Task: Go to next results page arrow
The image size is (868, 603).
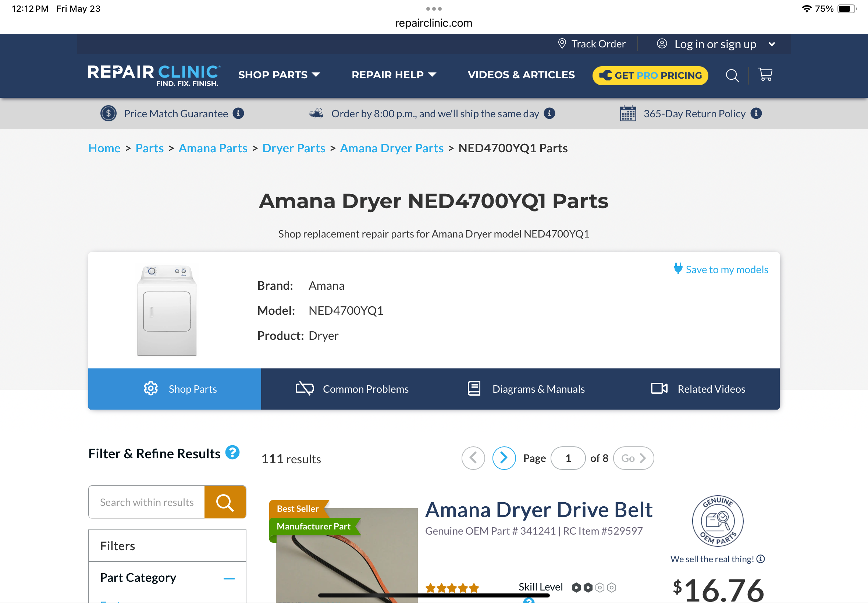Action: tap(504, 458)
